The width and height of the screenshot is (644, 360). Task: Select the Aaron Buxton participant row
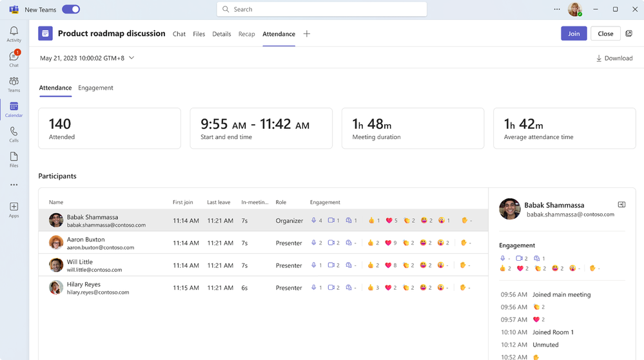click(263, 243)
